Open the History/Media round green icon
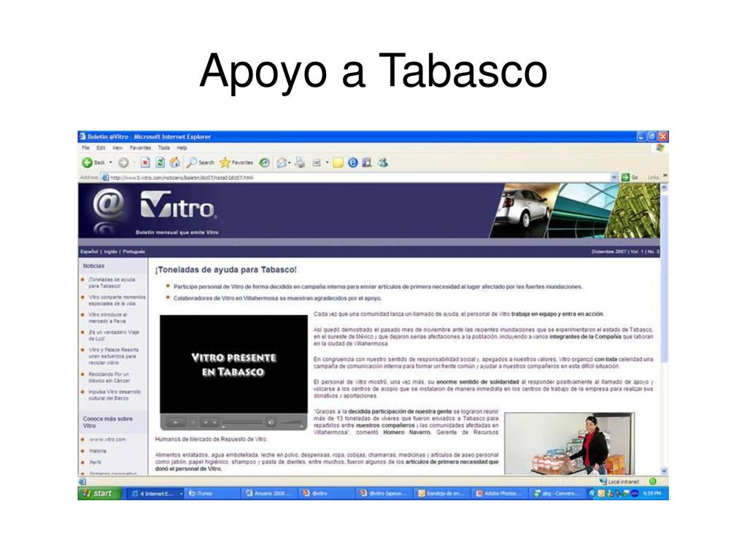This screenshot has height=560, width=747. click(x=264, y=163)
